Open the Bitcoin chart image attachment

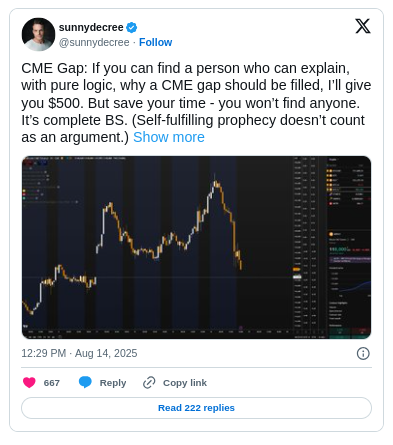click(196, 247)
